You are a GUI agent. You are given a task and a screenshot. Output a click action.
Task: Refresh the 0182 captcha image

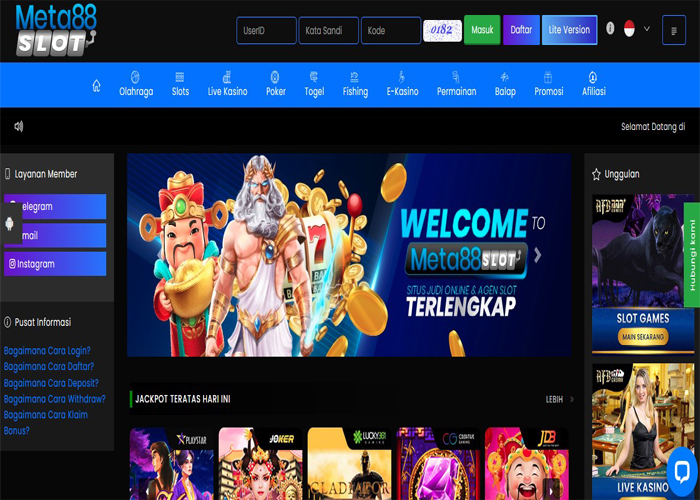pos(442,30)
